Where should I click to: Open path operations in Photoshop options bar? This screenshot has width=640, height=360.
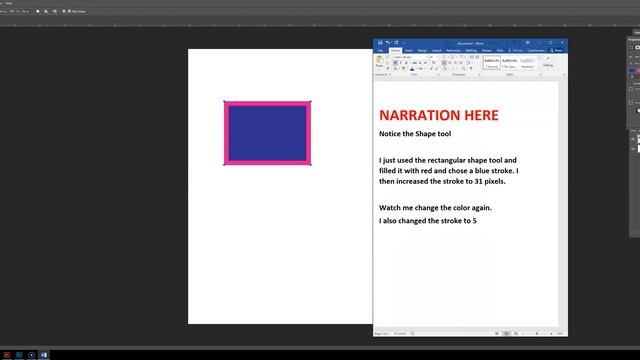[x=38, y=11]
